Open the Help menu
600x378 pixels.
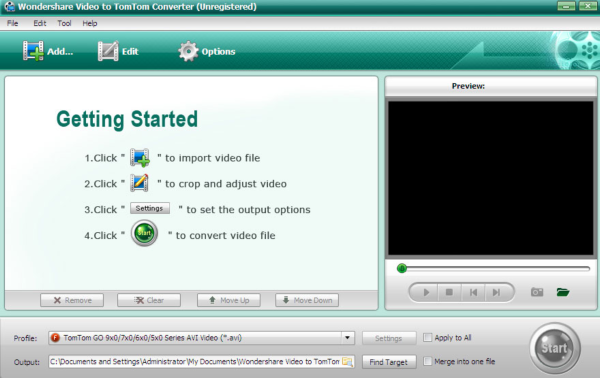click(x=90, y=23)
